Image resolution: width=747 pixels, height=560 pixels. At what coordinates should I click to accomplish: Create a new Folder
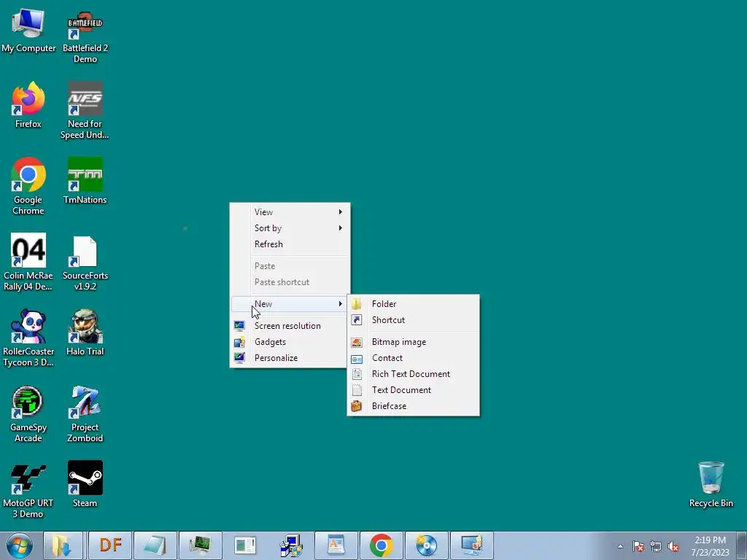pos(413,304)
